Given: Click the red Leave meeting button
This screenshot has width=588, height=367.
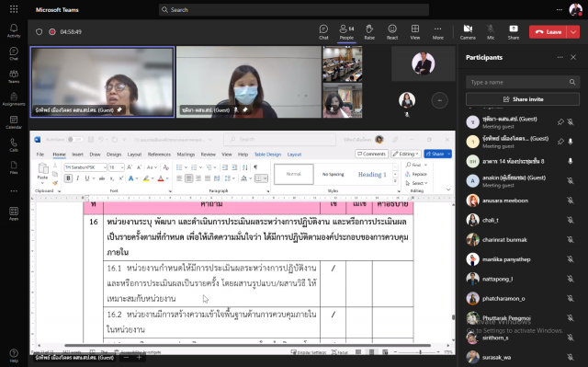Looking at the screenshot, I should tap(548, 32).
